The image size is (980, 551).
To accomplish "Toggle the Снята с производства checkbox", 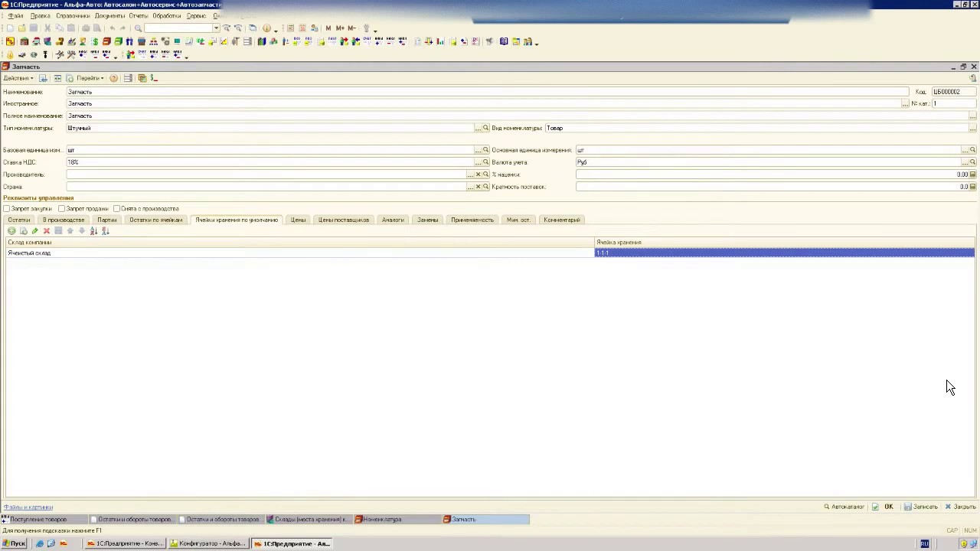I will click(116, 209).
